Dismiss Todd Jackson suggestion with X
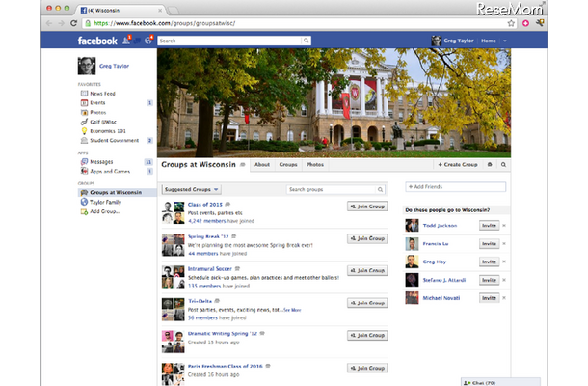588x386 pixels. [x=504, y=225]
